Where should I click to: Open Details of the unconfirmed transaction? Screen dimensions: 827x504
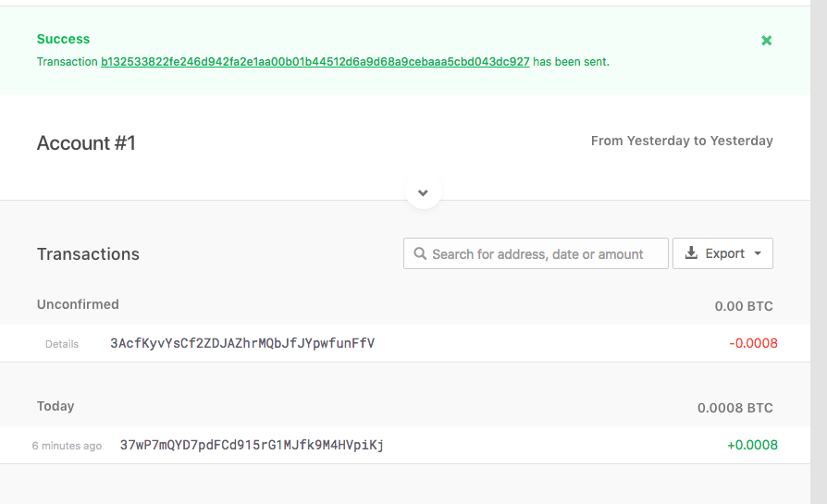point(62,344)
